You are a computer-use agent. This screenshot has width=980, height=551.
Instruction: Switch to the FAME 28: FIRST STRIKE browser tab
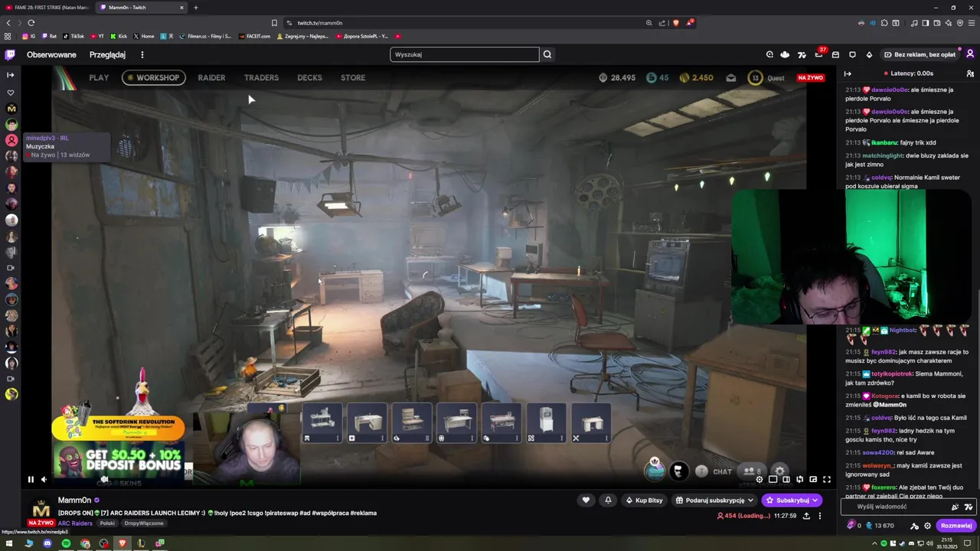pyautogui.click(x=47, y=8)
